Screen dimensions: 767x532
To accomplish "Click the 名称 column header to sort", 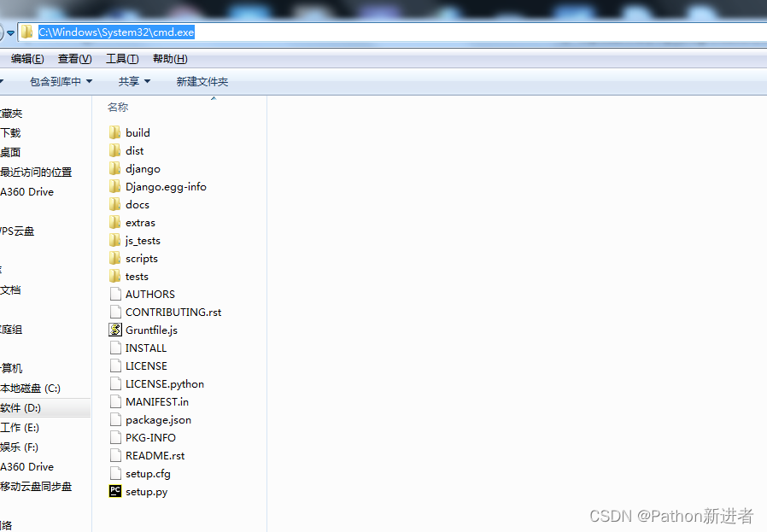I will click(117, 107).
